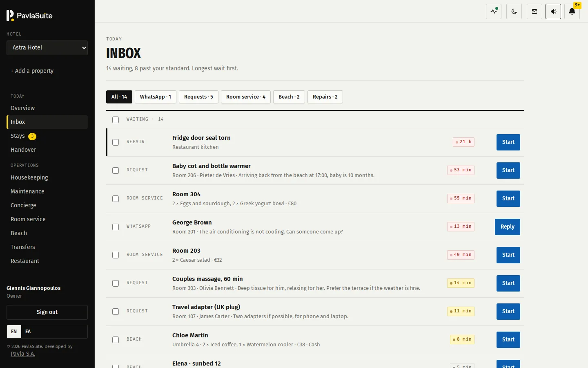Viewport: 588px width, 368px height.
Task: Navigate to Housekeeping
Action: (x=47, y=177)
